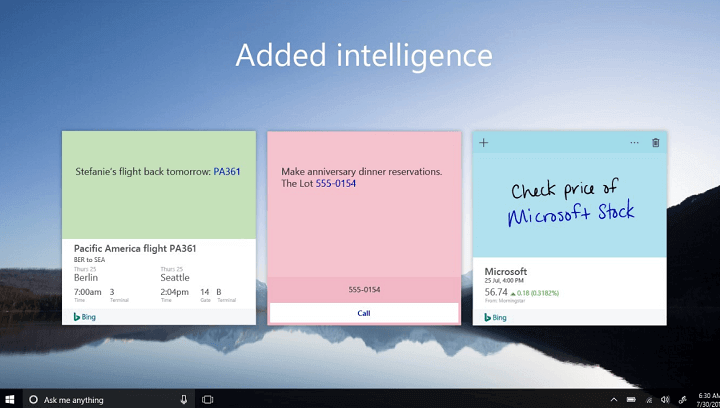Click the volume speaker icon
Viewport: 720px width, 408px height.
pyautogui.click(x=665, y=400)
